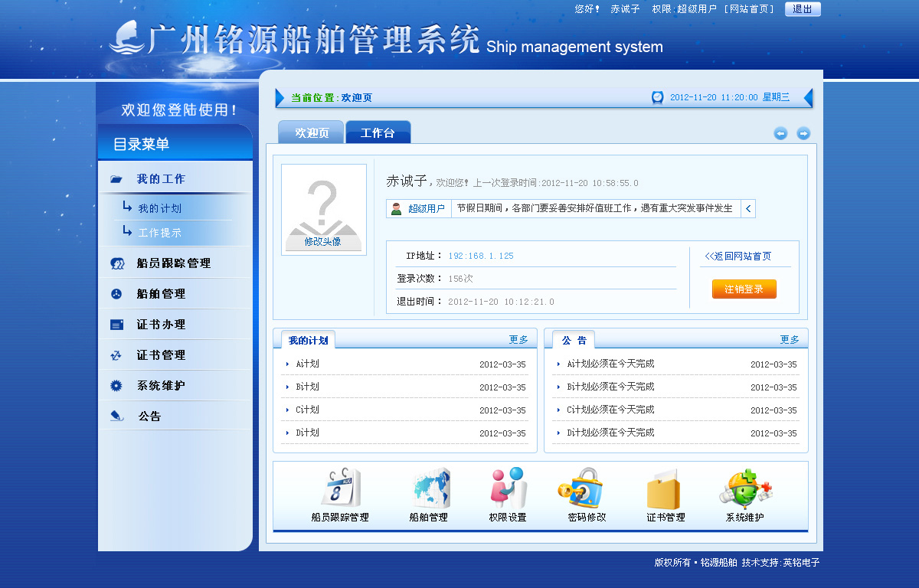The image size is (919, 588).
Task: Click the exit time 2012-11-20 10:12:21.0
Action: click(x=501, y=302)
